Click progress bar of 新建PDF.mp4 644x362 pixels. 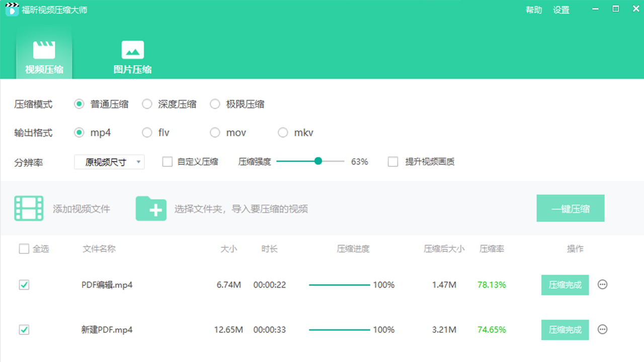click(x=339, y=330)
